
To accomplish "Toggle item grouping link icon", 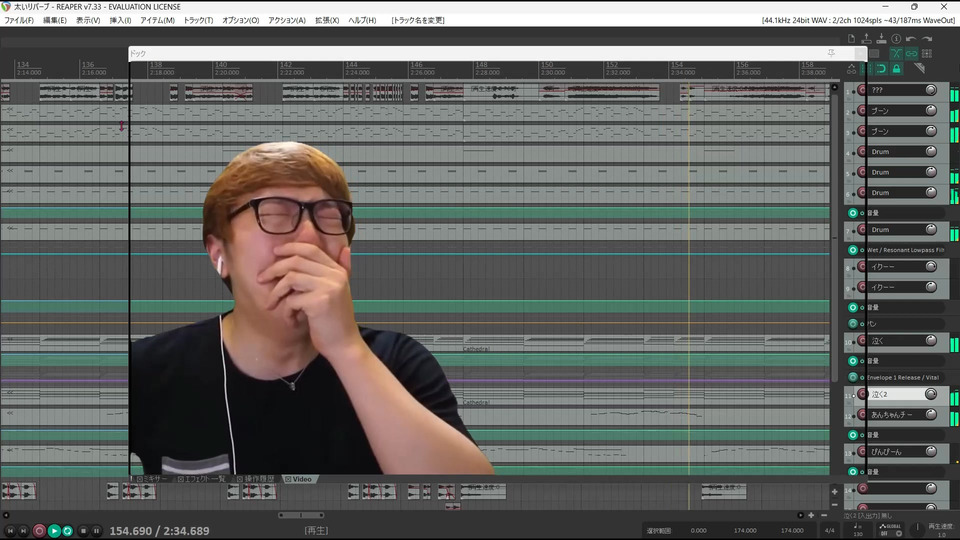I will click(x=912, y=54).
